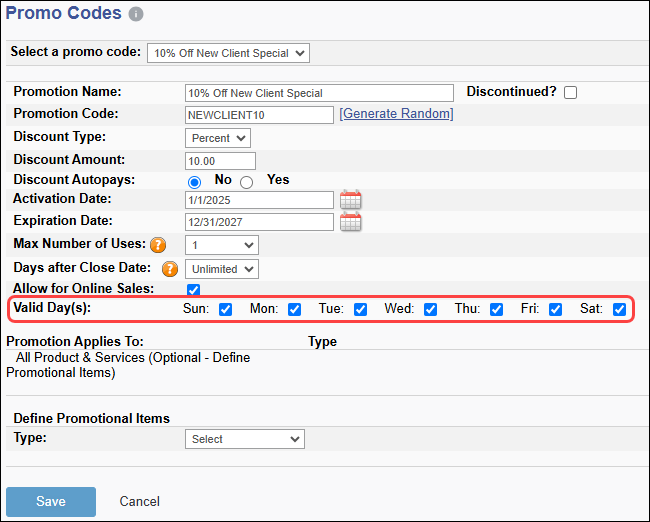Click help icon next to Max Number of Uses
The width and height of the screenshot is (650, 522).
157,245
